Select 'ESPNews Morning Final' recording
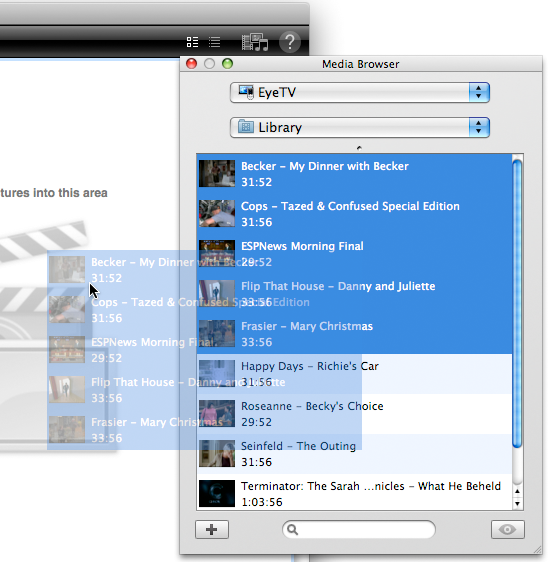 tap(354, 254)
